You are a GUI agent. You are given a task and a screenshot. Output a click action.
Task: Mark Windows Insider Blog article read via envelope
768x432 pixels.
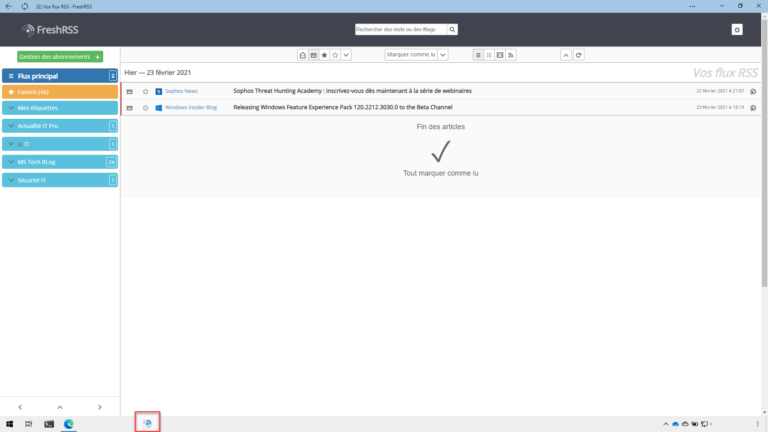pyautogui.click(x=129, y=108)
